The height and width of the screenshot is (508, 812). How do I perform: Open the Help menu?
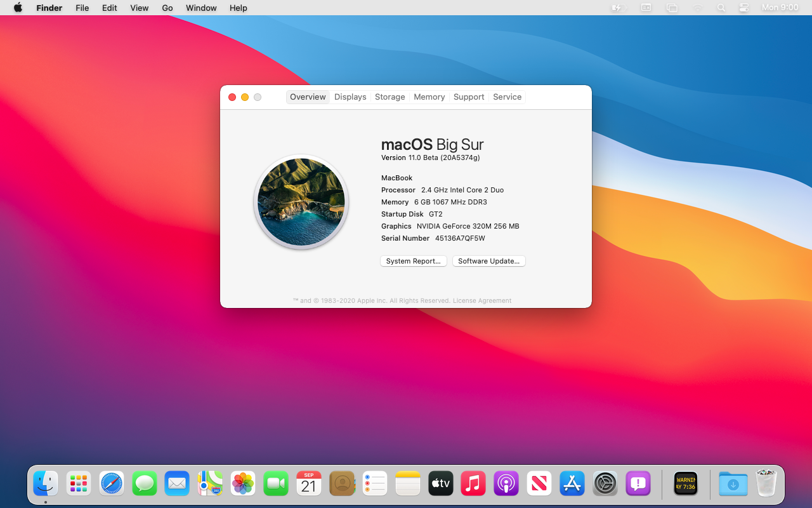239,8
